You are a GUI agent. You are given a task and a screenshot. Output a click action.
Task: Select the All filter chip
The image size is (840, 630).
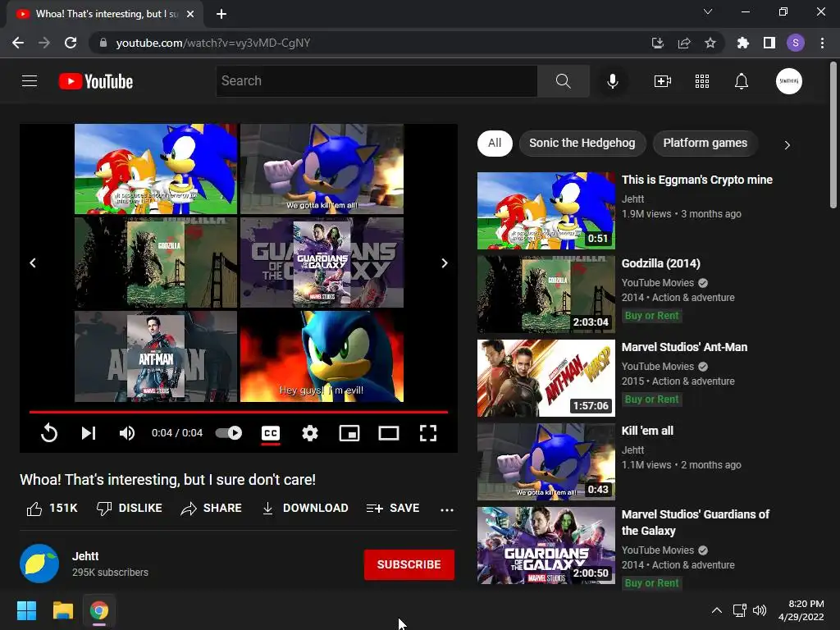[x=495, y=143]
